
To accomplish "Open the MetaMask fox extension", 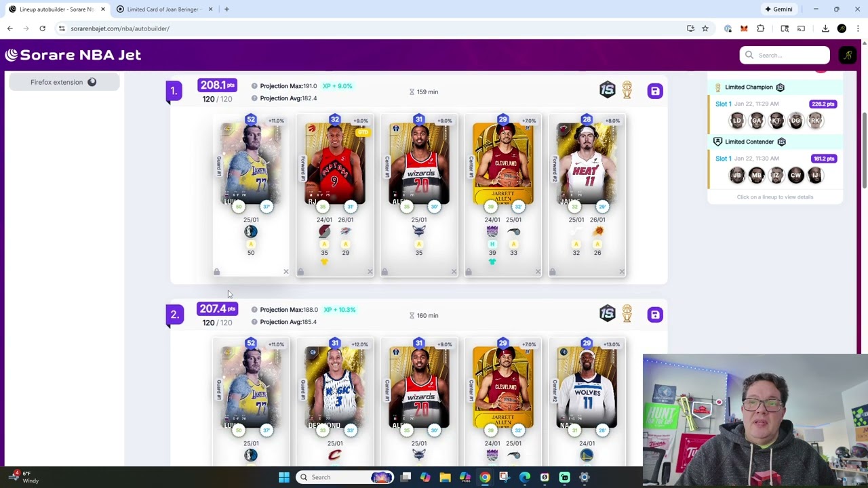I will [744, 28].
